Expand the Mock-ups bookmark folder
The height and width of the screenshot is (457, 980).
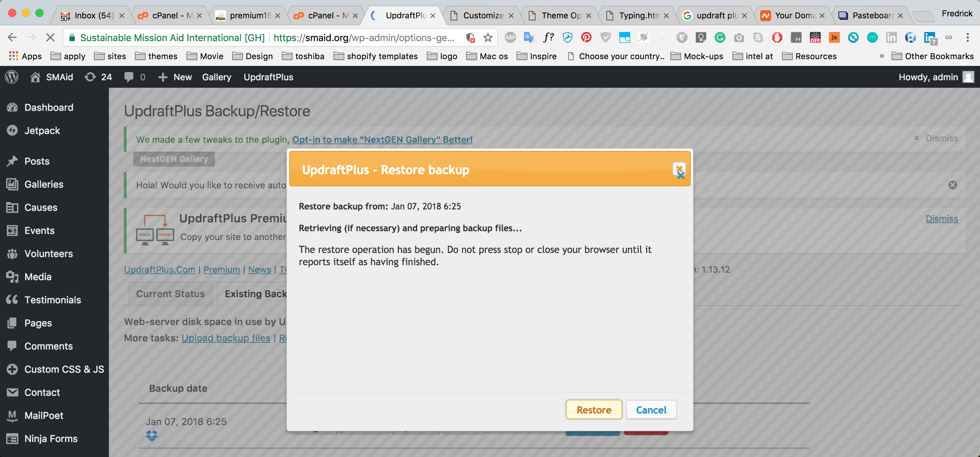697,56
